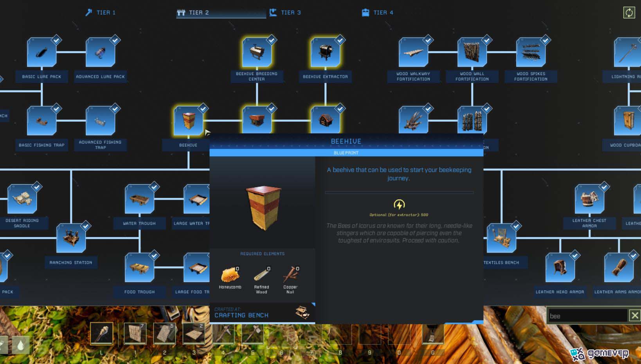
Task: Click the Crafting Bench crafted-at bar
Action: 262,313
